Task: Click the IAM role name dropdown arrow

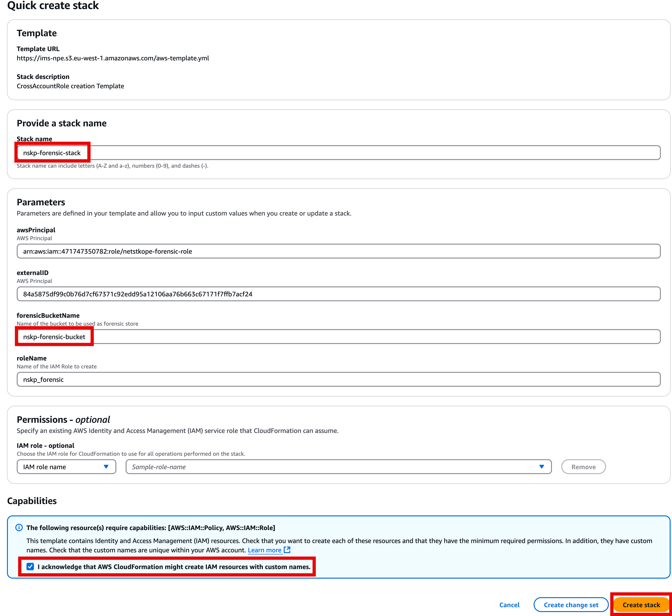Action: 106,467
